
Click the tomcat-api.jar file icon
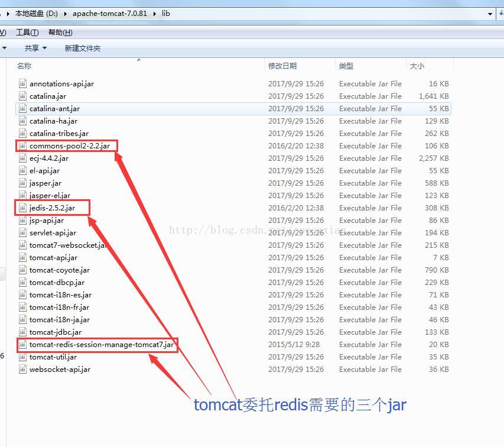tap(22, 258)
